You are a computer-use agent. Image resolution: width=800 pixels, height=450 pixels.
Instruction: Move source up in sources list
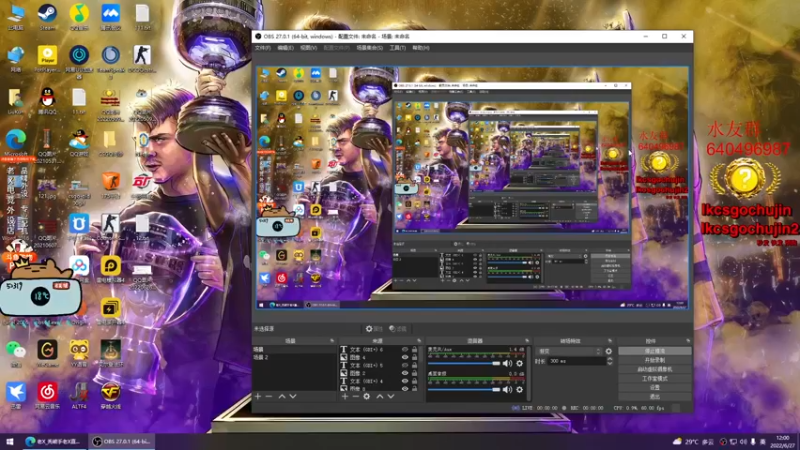(x=380, y=396)
